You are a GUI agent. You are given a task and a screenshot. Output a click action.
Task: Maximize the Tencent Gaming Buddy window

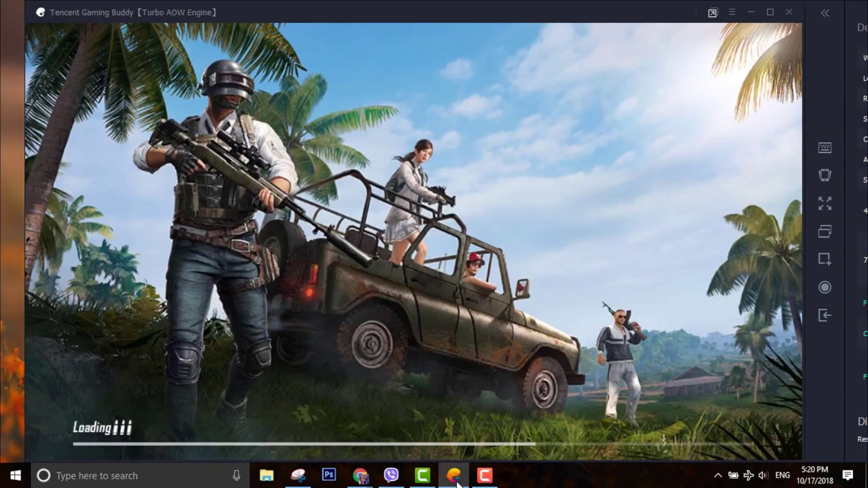tap(770, 12)
